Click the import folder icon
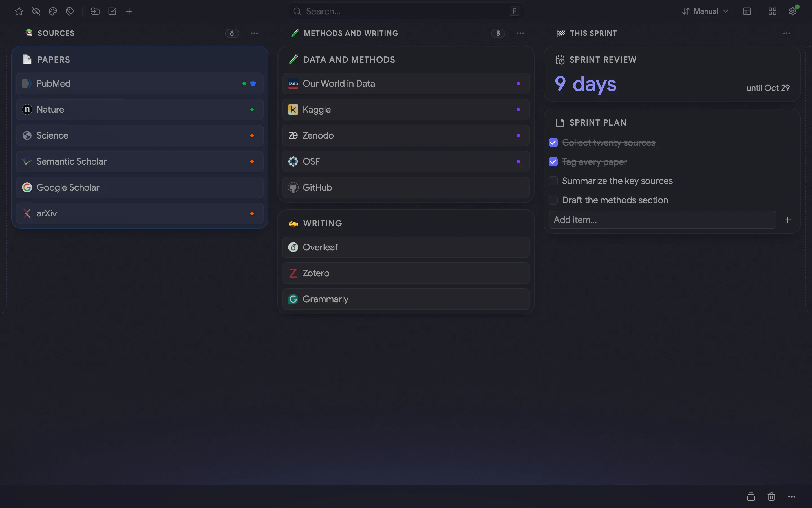Screen dimensions: 812x508 [x=95, y=11]
